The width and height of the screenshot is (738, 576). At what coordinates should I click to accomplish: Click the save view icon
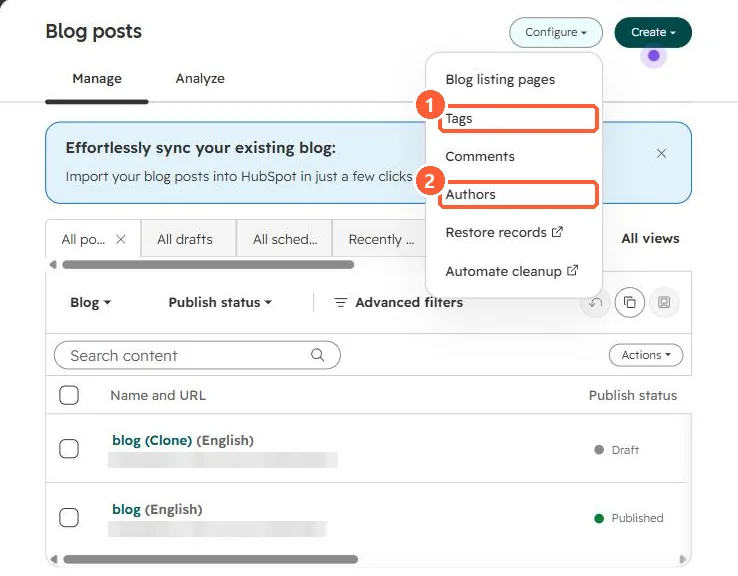pyautogui.click(x=664, y=302)
